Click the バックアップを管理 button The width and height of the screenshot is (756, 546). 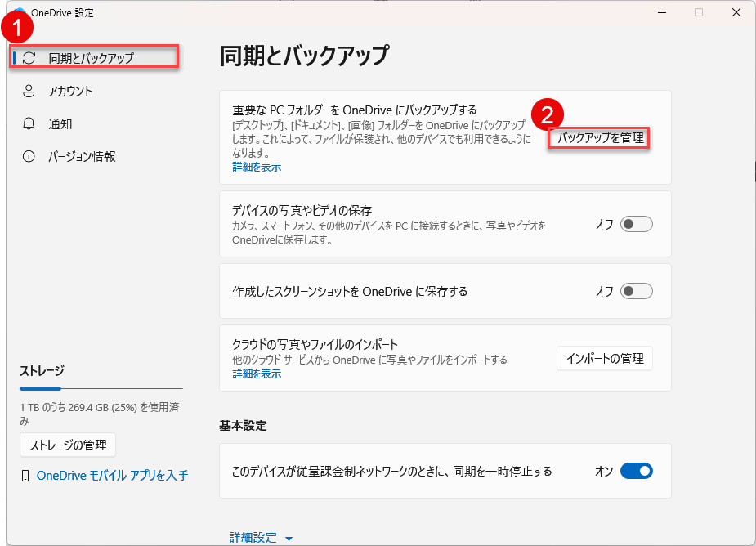tap(600, 138)
